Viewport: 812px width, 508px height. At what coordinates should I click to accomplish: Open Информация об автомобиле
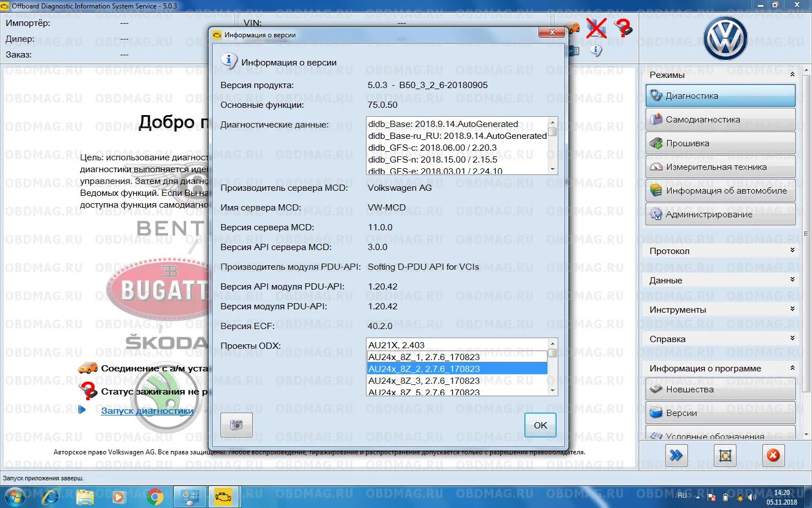[x=720, y=191]
